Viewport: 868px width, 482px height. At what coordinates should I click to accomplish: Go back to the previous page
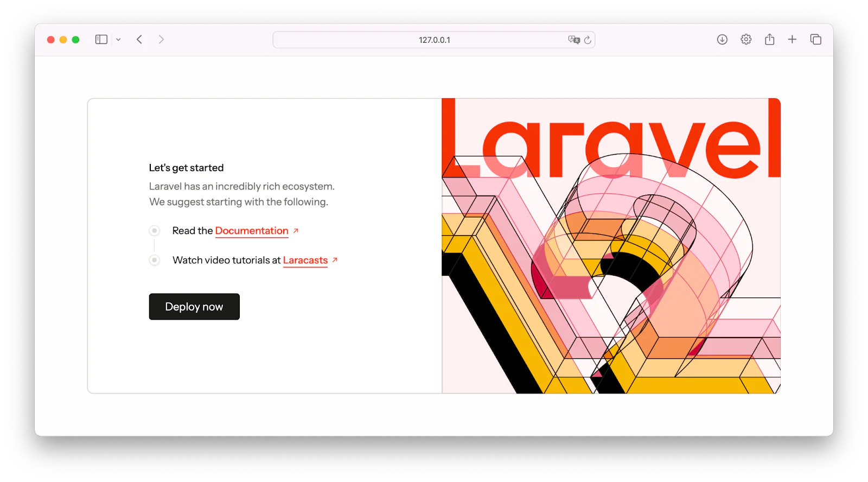139,40
